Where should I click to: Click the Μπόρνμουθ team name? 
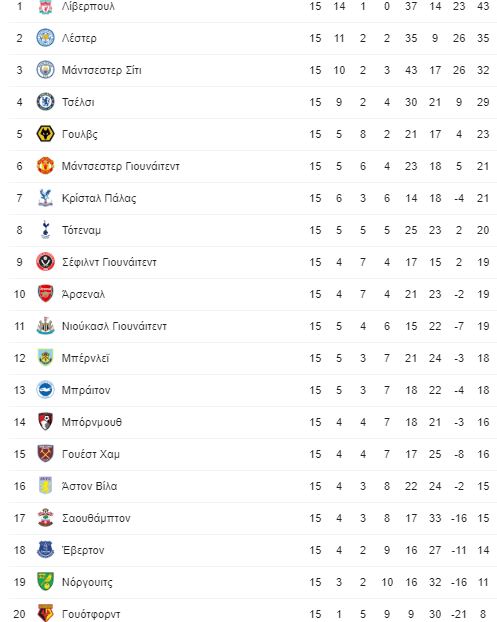pyautogui.click(x=92, y=422)
